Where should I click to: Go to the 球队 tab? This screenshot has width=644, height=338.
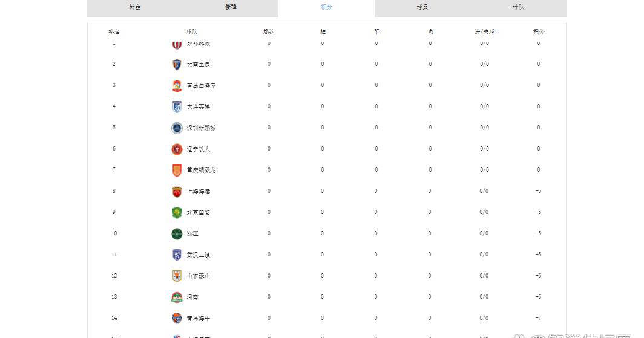[518, 7]
